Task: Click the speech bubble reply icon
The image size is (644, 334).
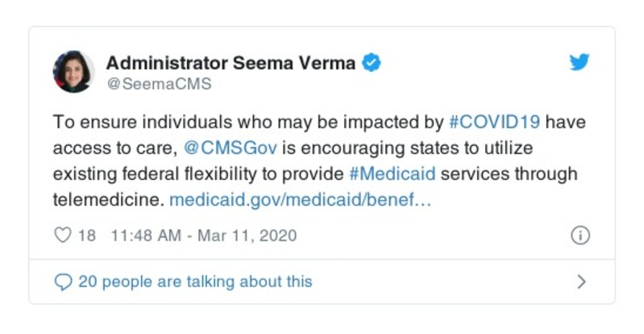Action: coord(62,282)
